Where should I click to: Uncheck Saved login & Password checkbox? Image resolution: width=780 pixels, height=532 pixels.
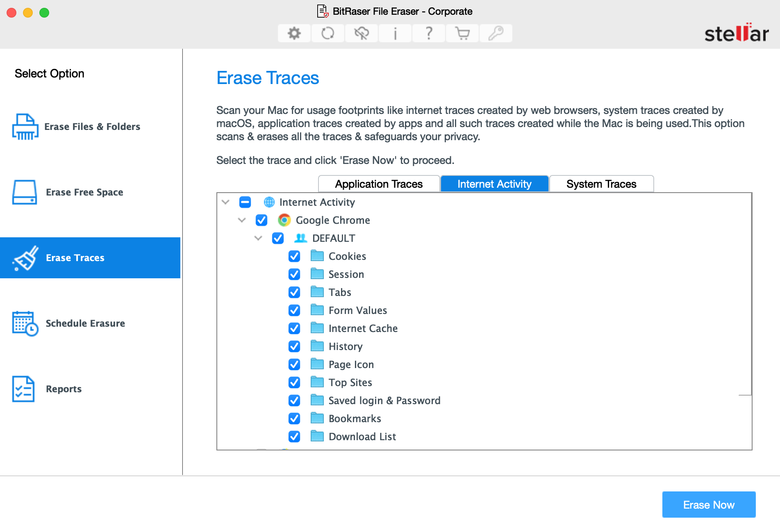[294, 400]
